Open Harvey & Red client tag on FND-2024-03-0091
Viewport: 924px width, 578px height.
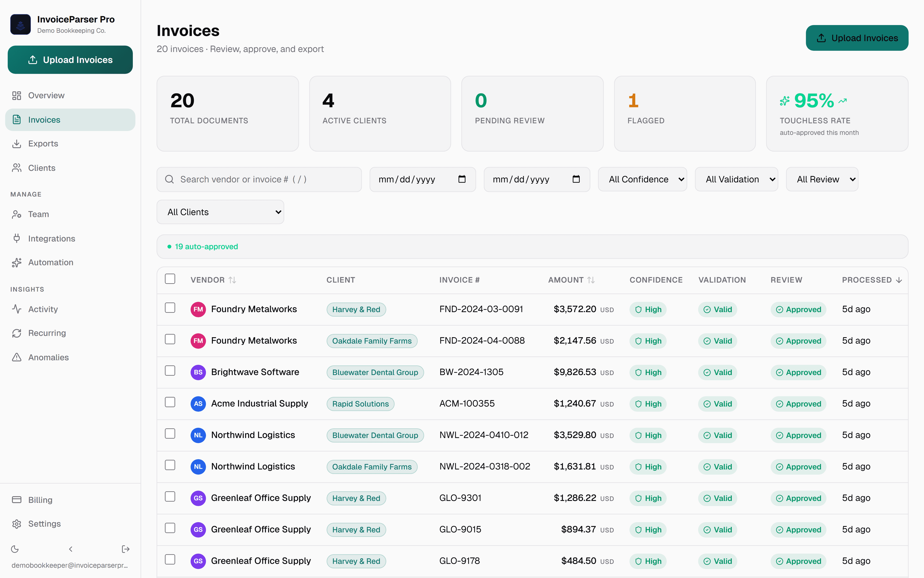[x=356, y=309]
